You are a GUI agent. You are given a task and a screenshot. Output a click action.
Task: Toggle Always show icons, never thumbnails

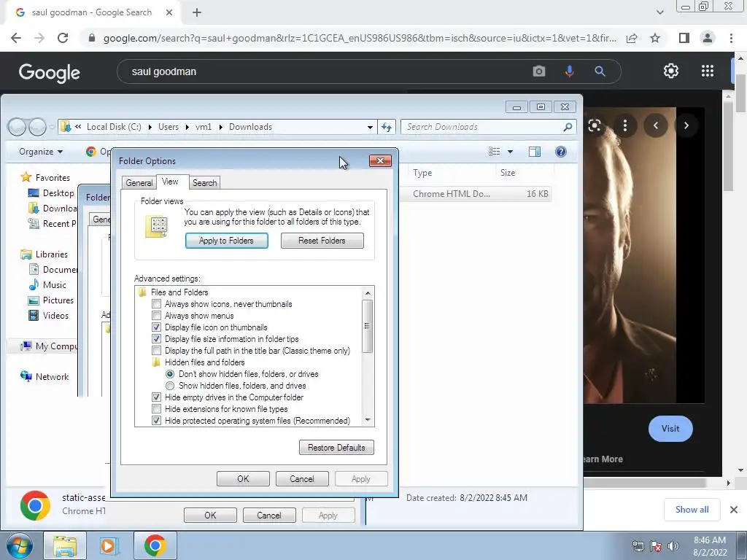coord(156,304)
